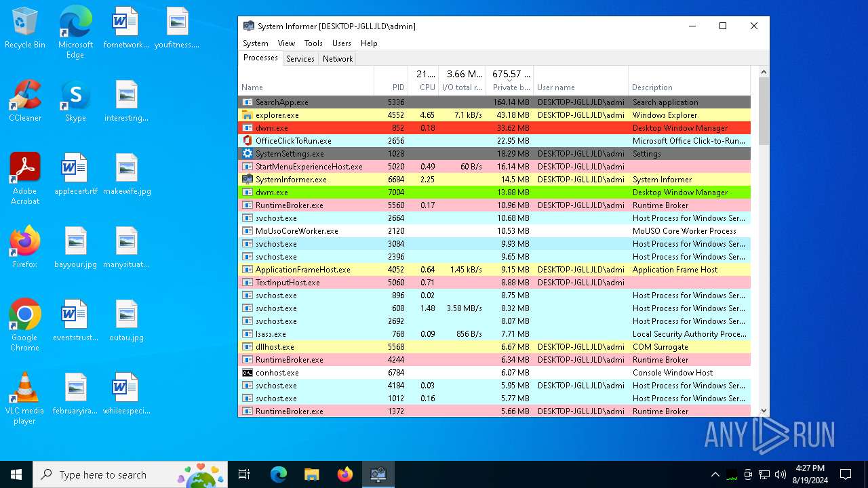Open the View menu
This screenshot has width=868, height=488.
(x=286, y=43)
